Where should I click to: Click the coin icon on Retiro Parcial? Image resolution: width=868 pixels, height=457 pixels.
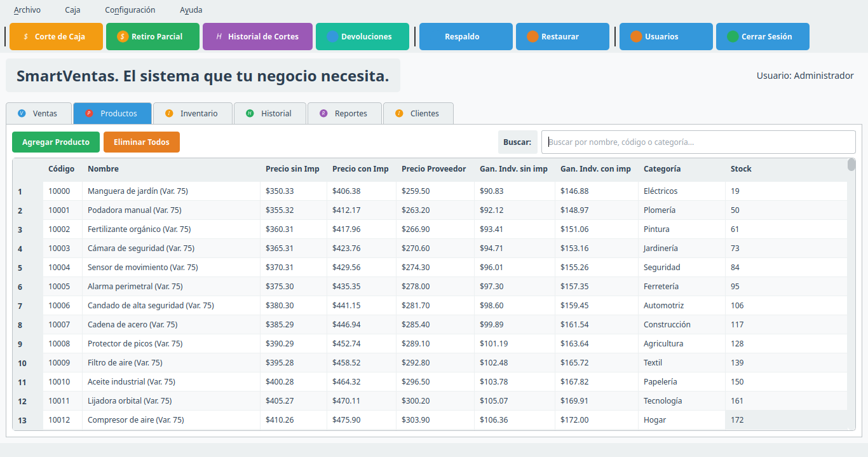[123, 37]
